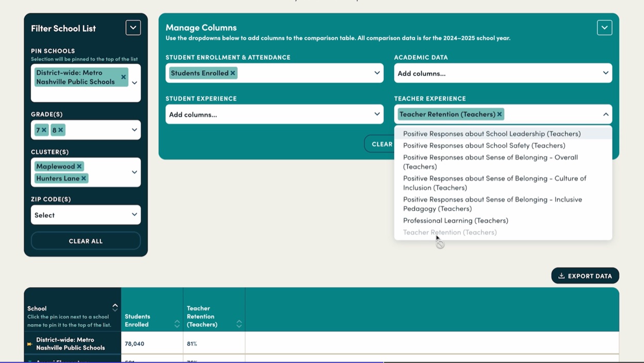Choose Sense of Belonging - Inclusive Pedagogy
Image resolution: width=644 pixels, height=363 pixels.
point(503,204)
